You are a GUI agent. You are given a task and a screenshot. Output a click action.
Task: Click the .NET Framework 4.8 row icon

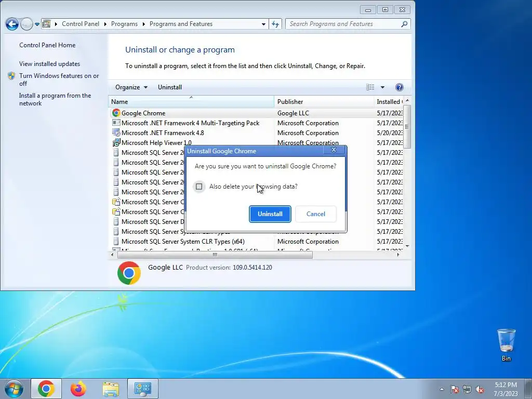(x=116, y=132)
